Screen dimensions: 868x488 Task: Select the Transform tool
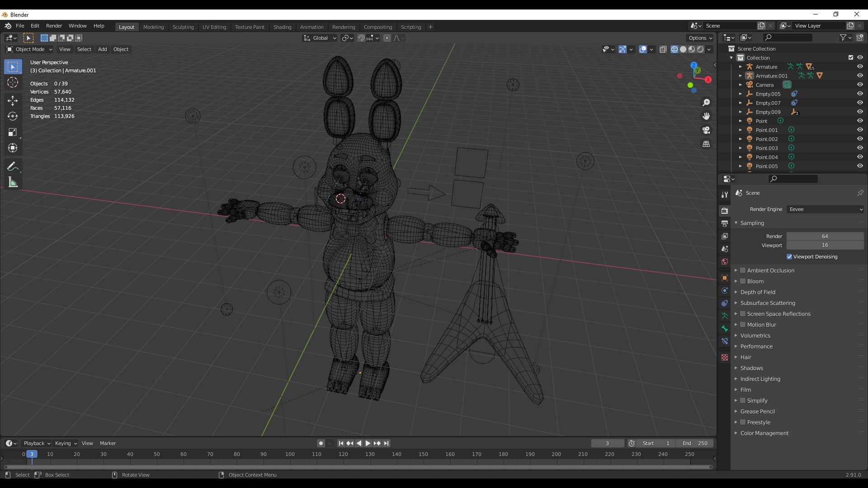[x=13, y=148]
